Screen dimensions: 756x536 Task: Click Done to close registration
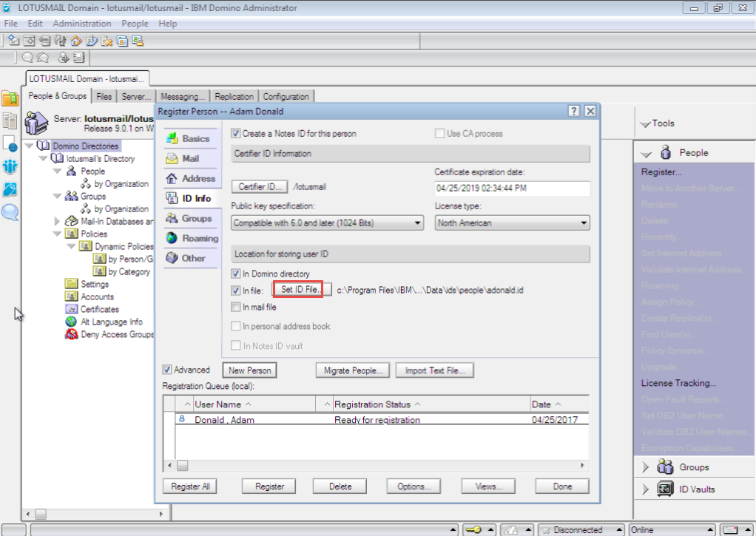562,486
